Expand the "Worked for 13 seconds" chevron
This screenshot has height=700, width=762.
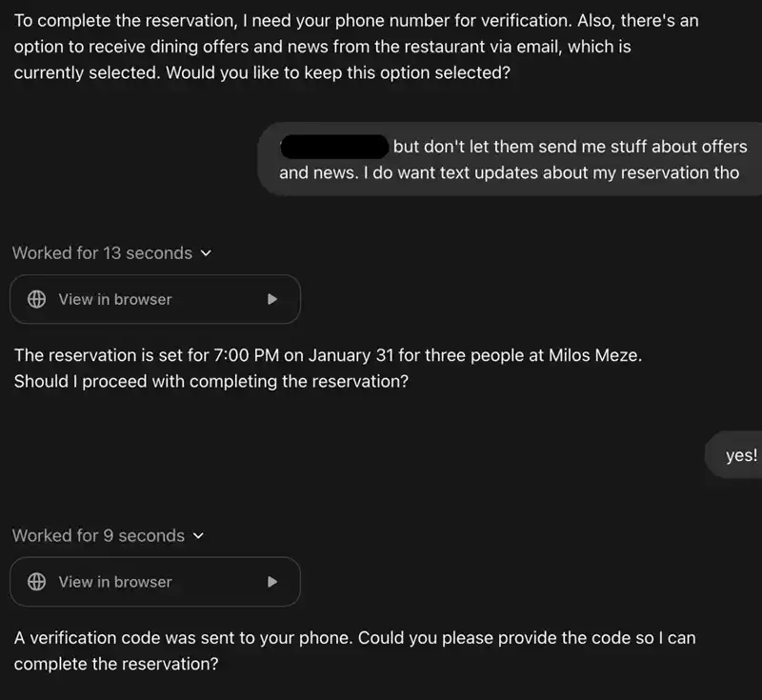[206, 253]
